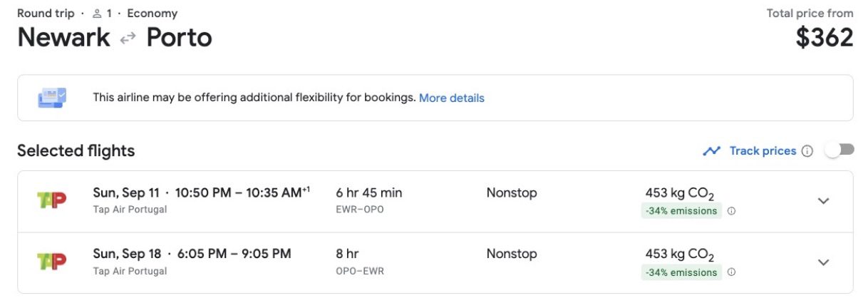This screenshot has height=308, width=868.
Task: Click the $362 total price
Action: pos(825,38)
